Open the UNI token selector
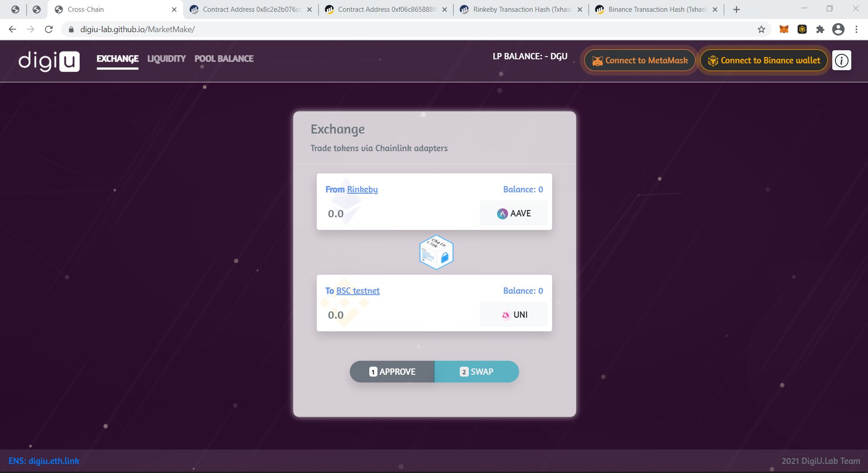 (x=514, y=315)
